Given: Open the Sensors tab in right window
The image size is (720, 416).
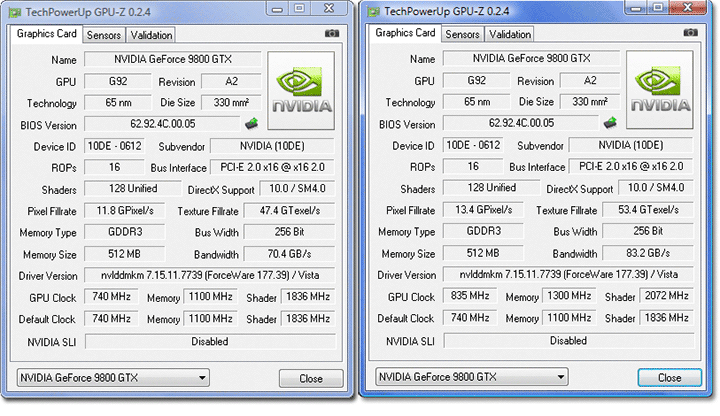Looking at the screenshot, I should click(x=462, y=34).
